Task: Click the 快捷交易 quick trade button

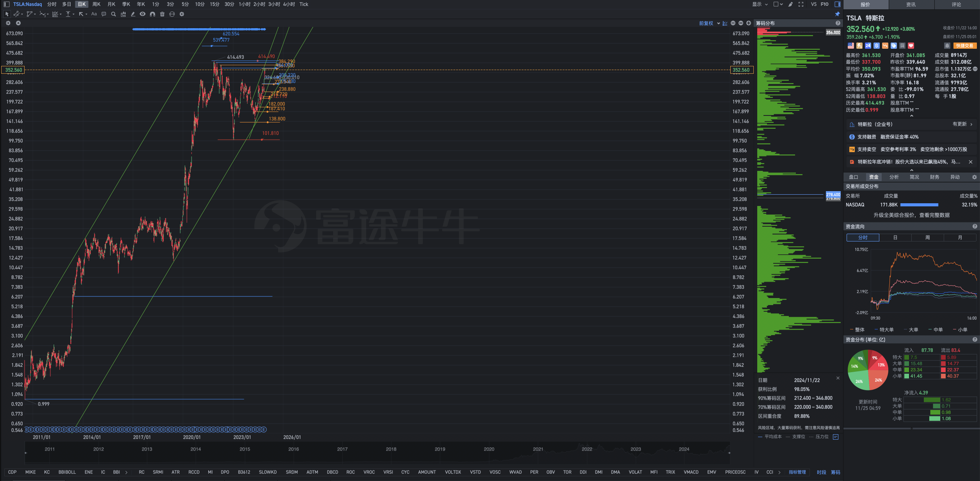Action: coord(965,46)
